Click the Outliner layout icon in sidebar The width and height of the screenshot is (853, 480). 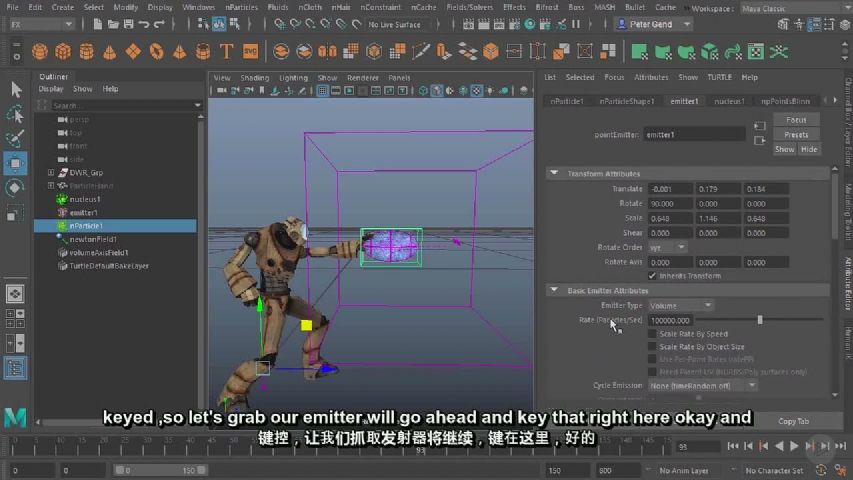pyautogui.click(x=15, y=368)
